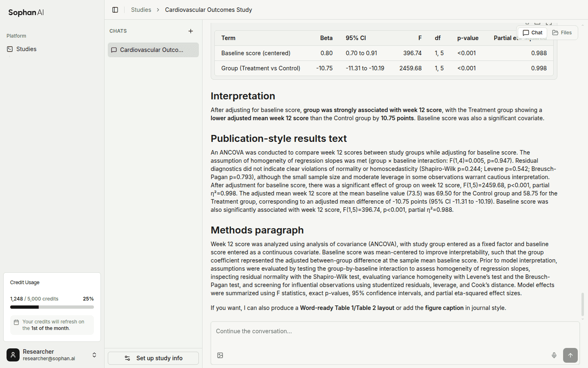Click the p-value column header
The width and height of the screenshot is (588, 368).
(468, 38)
